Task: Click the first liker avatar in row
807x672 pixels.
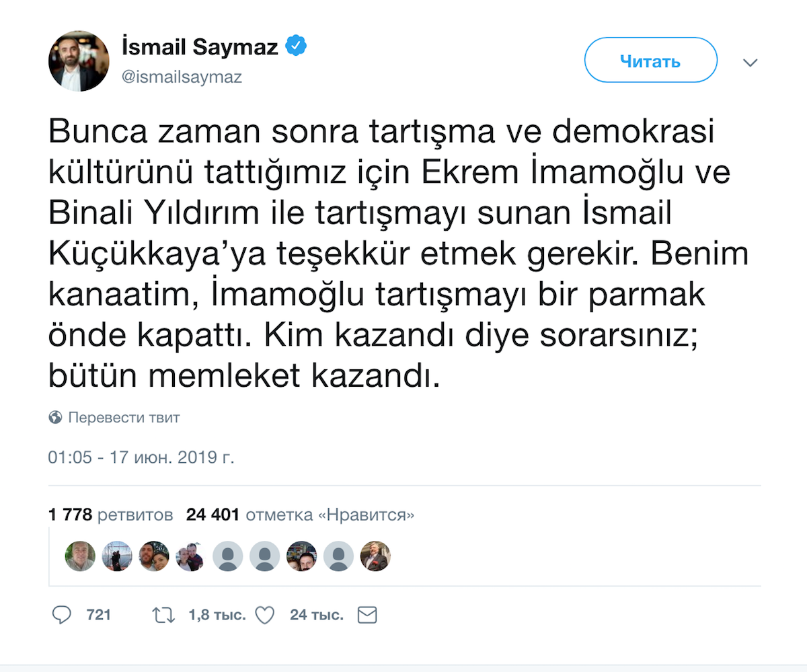Action: pos(79,556)
